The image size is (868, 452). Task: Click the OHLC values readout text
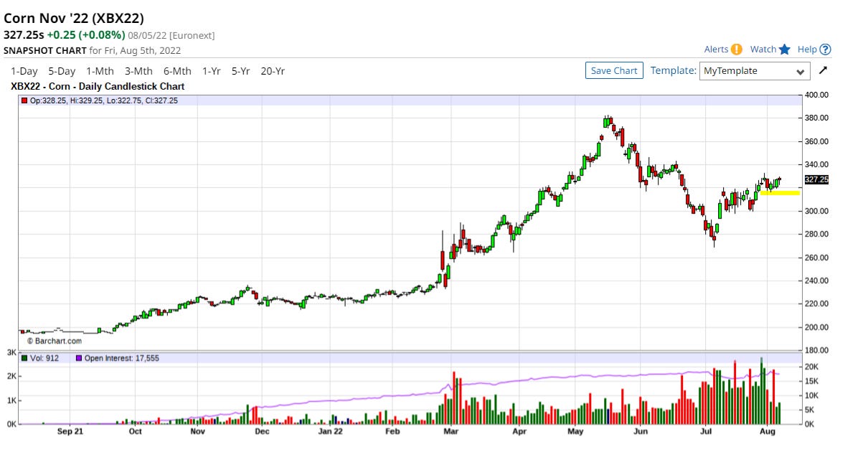pyautogui.click(x=103, y=100)
